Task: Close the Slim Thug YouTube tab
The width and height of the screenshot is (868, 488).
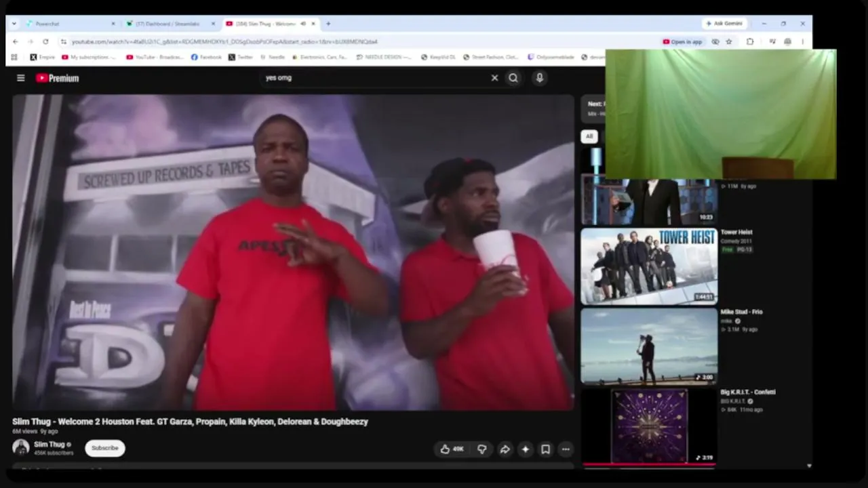Action: point(313,24)
